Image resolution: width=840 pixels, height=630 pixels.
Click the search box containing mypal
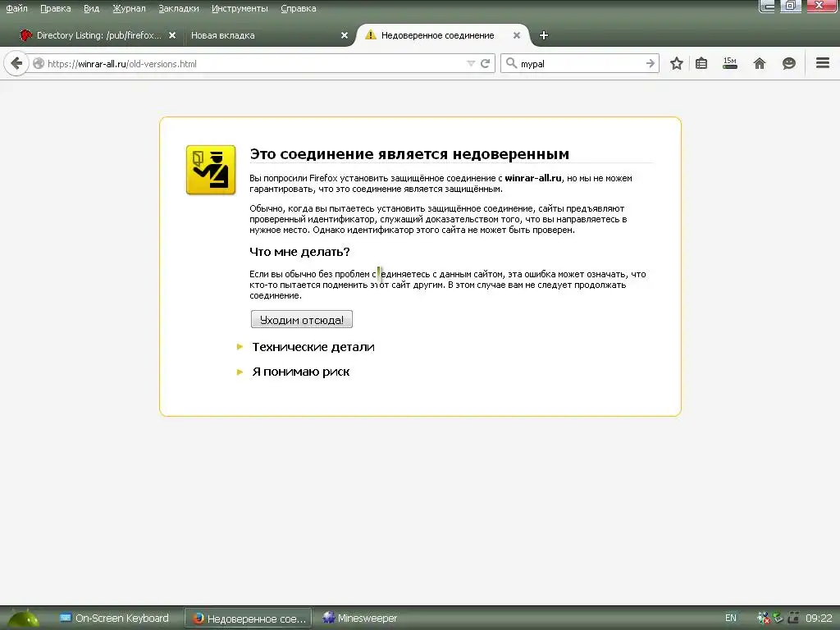[582, 64]
